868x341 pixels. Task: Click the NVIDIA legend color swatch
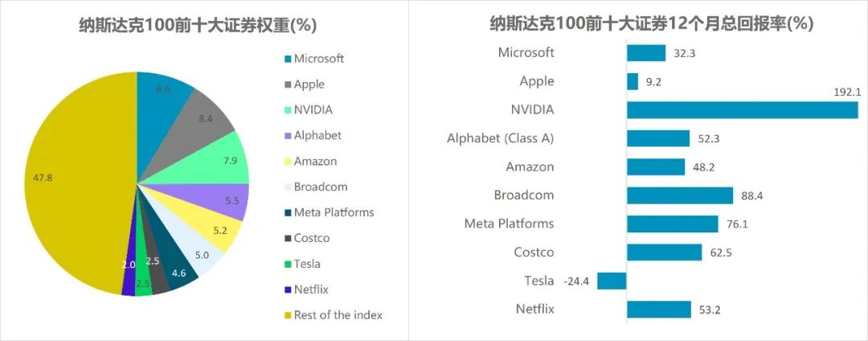287,110
